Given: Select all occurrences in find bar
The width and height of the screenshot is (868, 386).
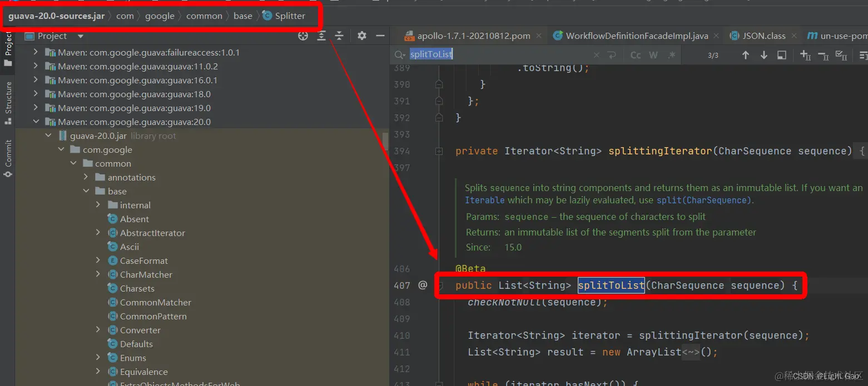Looking at the screenshot, I should [842, 55].
